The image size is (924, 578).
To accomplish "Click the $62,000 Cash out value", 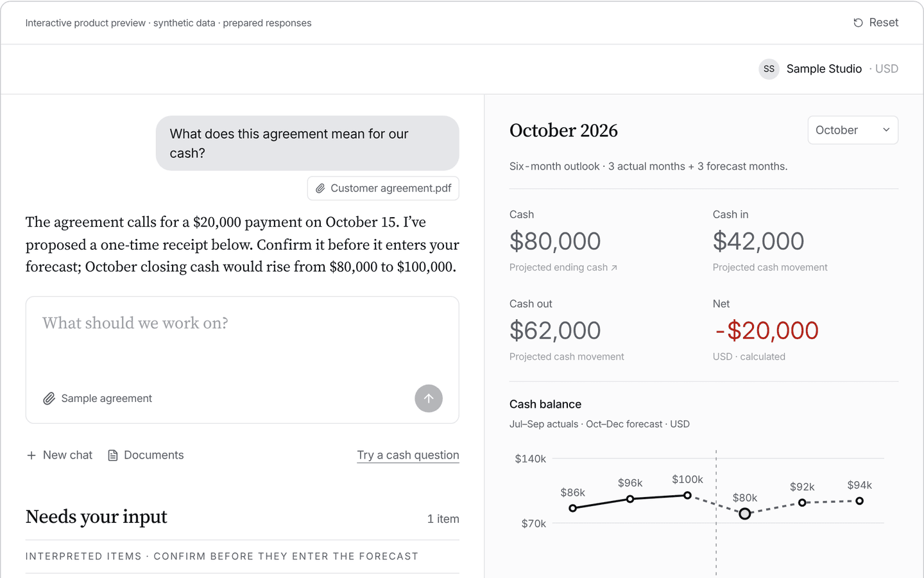I will point(555,331).
